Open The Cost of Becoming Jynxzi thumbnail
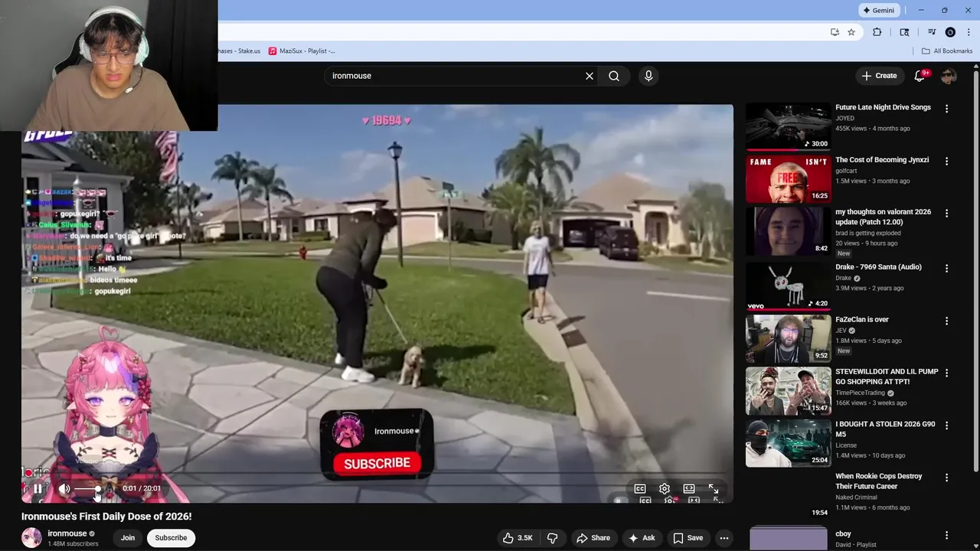This screenshot has height=551, width=980. tap(788, 179)
